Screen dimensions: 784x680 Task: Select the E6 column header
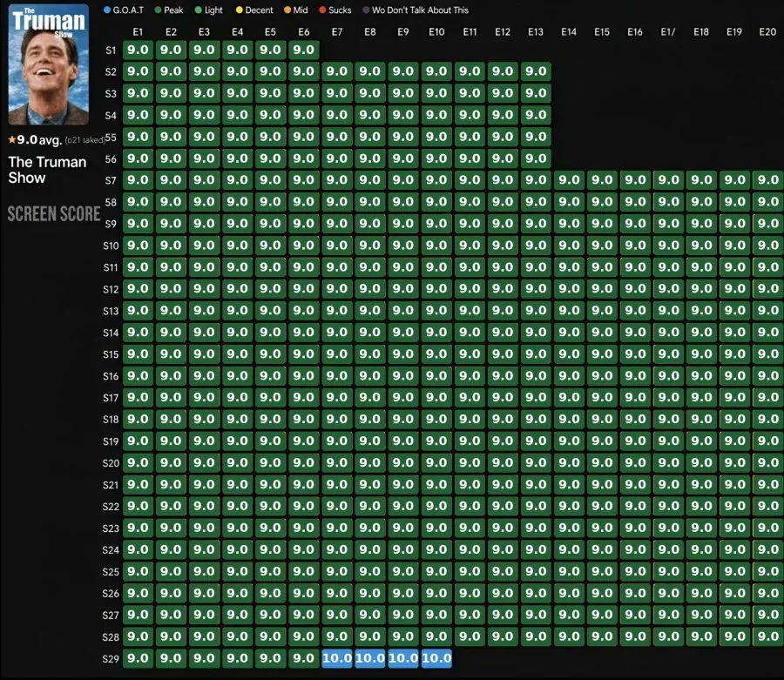[303, 32]
